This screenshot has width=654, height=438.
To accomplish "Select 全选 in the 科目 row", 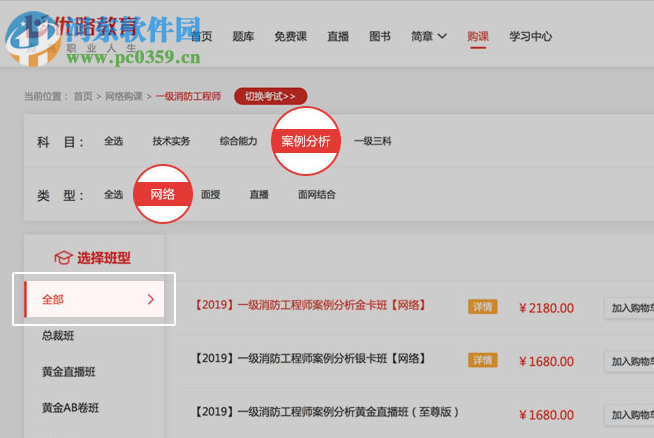I will (x=113, y=141).
